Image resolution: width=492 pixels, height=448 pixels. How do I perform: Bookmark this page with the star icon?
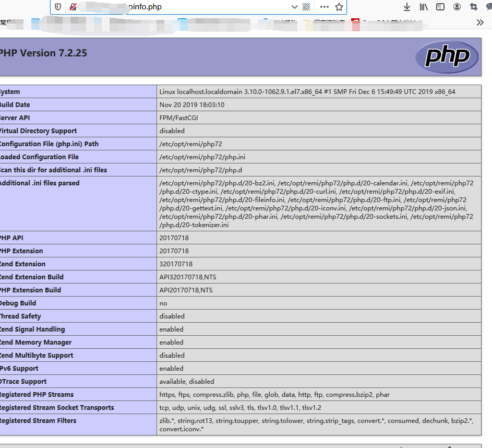click(x=339, y=7)
